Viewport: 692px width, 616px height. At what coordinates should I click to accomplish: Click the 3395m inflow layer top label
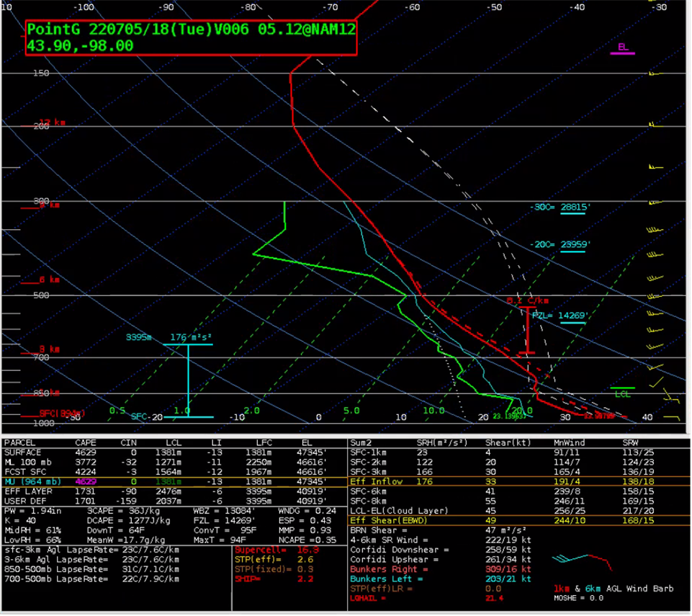(138, 337)
